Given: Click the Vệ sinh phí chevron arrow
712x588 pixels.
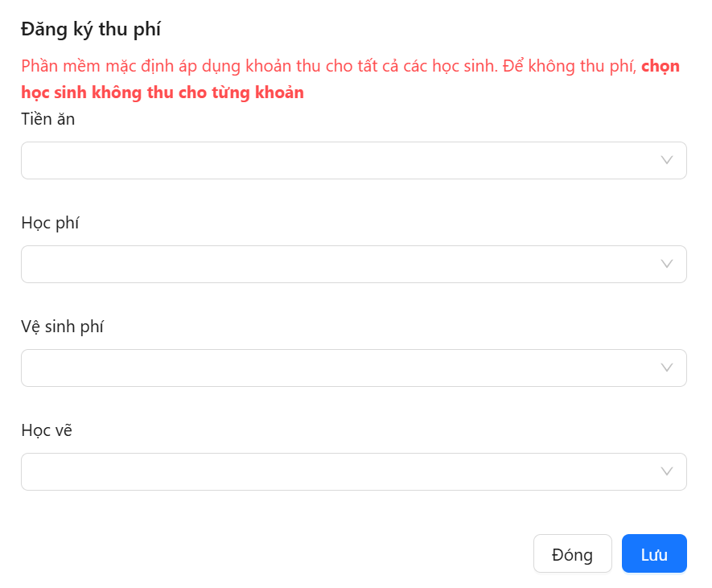Looking at the screenshot, I should point(666,368).
